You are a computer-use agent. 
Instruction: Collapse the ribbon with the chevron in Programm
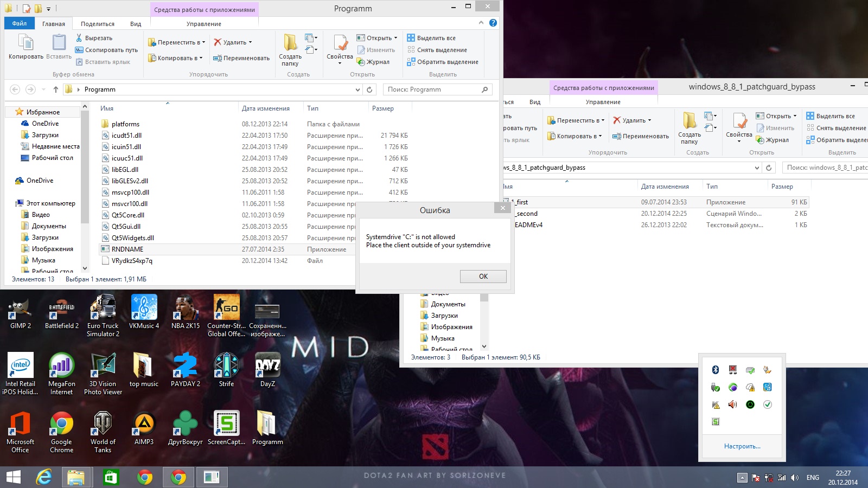pyautogui.click(x=481, y=23)
